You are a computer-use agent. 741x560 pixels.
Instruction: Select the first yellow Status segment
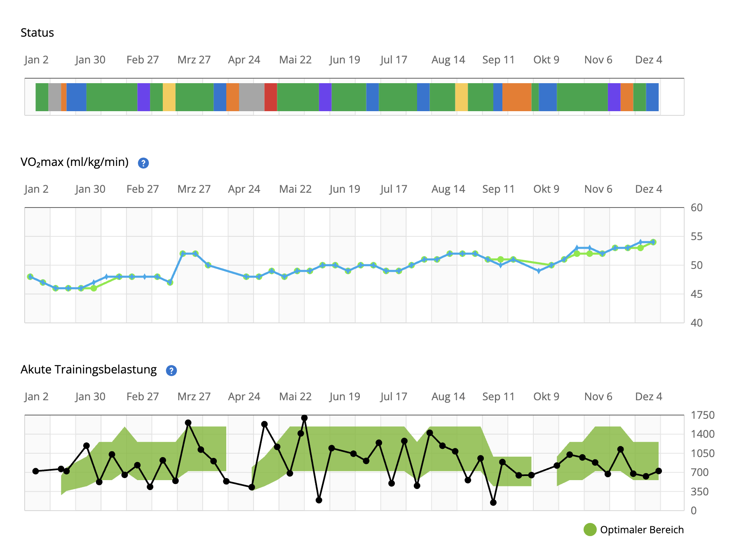[x=169, y=97]
